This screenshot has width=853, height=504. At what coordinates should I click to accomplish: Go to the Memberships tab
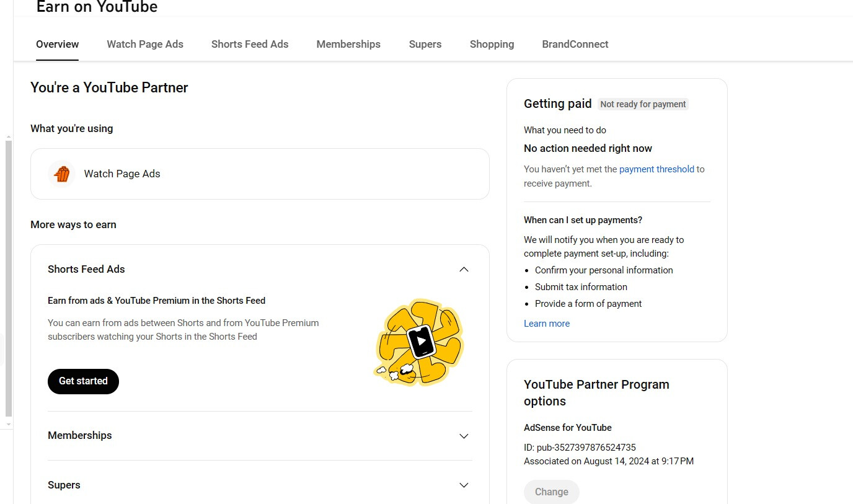click(348, 44)
